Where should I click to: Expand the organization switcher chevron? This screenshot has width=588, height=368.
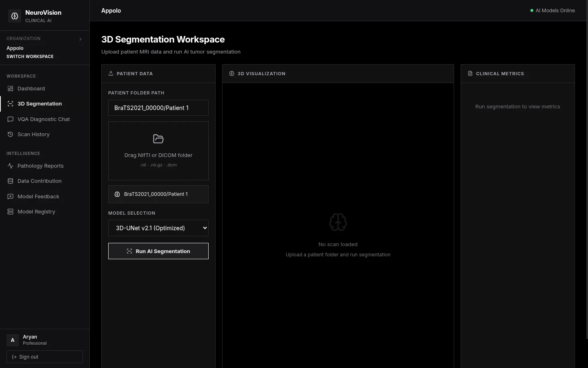point(80,39)
